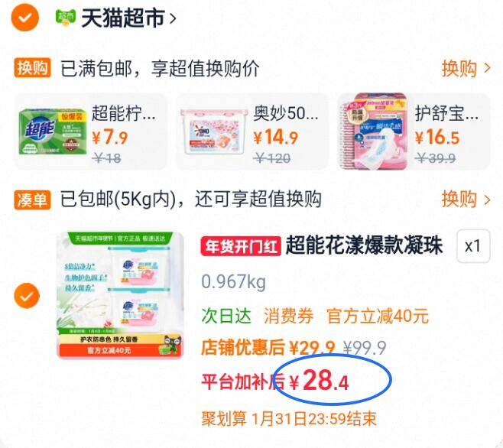The height and width of the screenshot is (448, 503).
Task: View the 超能柠檬 soap product image
Action: click(53, 132)
